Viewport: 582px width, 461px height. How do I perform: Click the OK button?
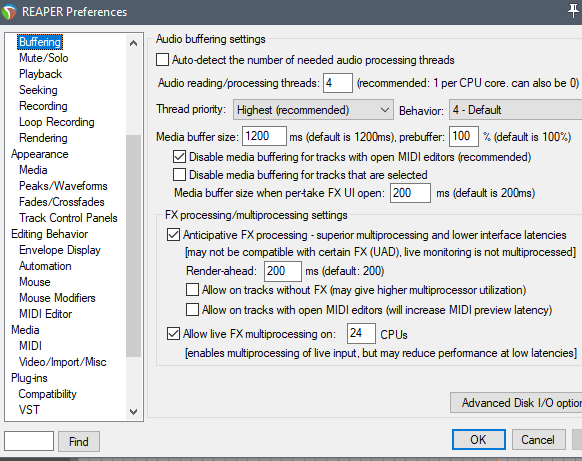click(x=478, y=440)
